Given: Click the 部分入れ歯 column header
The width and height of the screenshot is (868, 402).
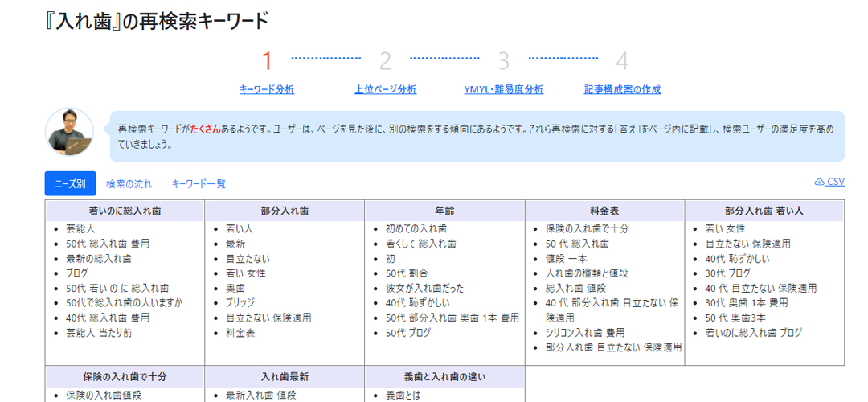Looking at the screenshot, I should pos(285,211).
